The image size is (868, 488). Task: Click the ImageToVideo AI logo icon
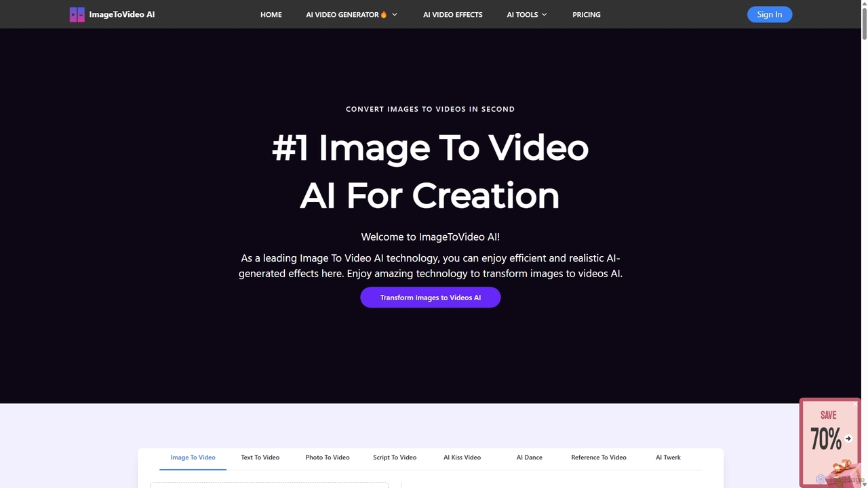click(x=77, y=14)
